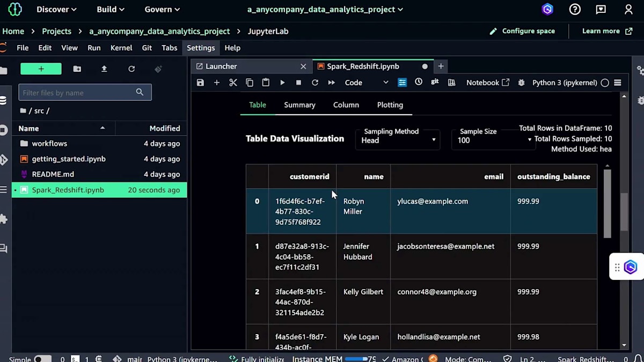Open the View menu
The height and width of the screenshot is (362, 644).
pos(69,48)
